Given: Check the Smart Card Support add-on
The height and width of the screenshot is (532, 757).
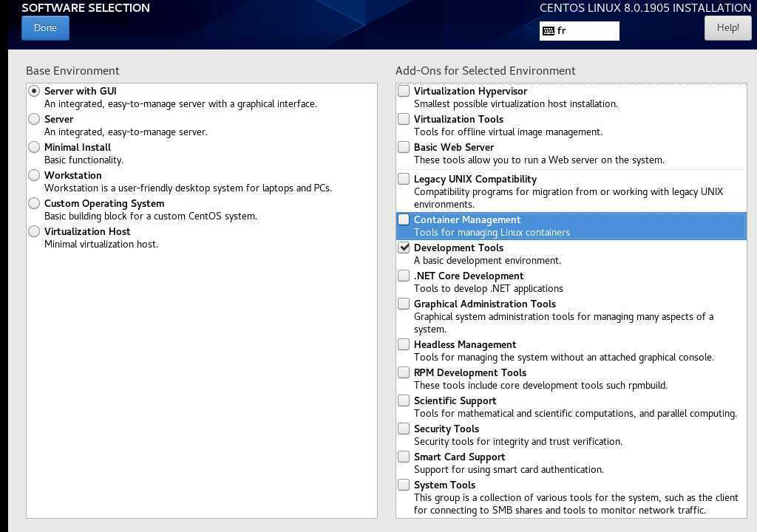Looking at the screenshot, I should click(x=404, y=457).
